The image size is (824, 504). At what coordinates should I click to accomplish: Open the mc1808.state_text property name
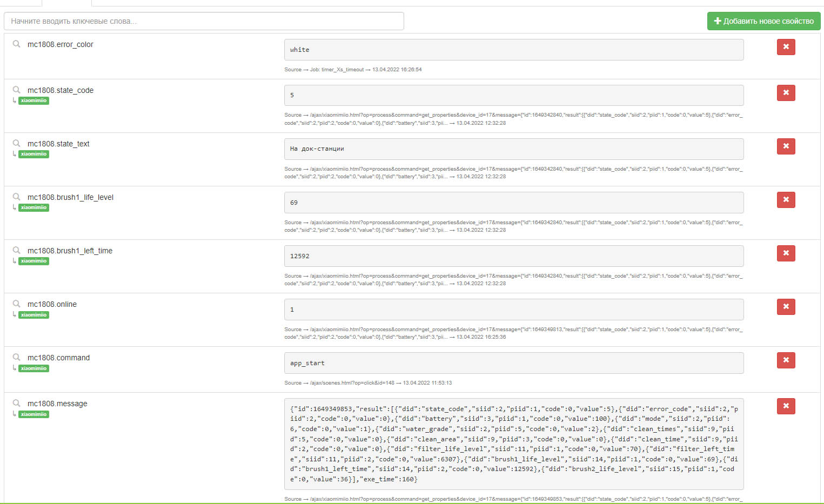click(58, 144)
